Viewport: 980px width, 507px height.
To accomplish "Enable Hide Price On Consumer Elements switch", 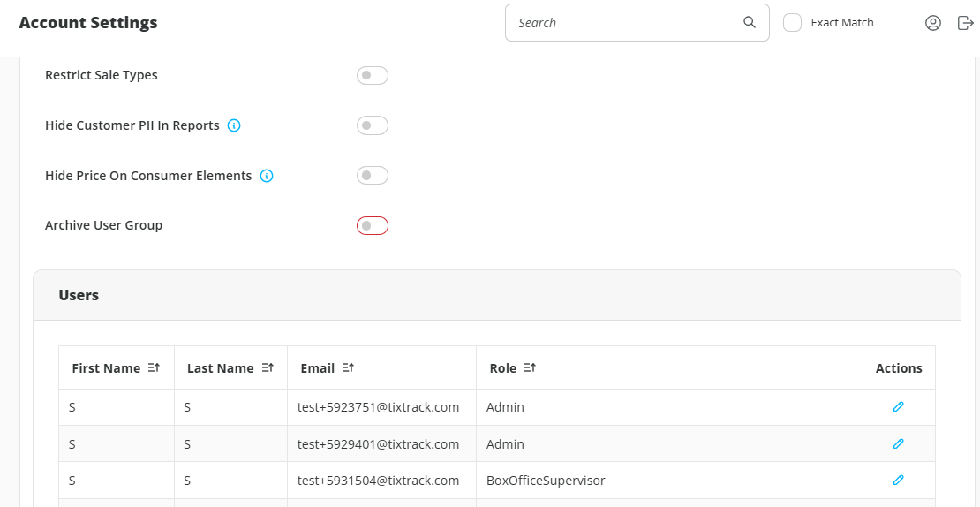I will [x=373, y=176].
